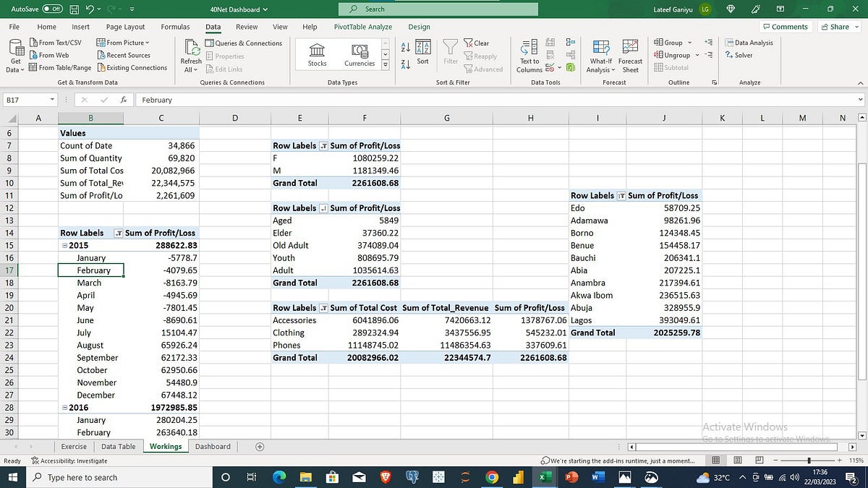Image resolution: width=868 pixels, height=488 pixels.
Task: Apply Sort A to Z
Action: tap(406, 45)
